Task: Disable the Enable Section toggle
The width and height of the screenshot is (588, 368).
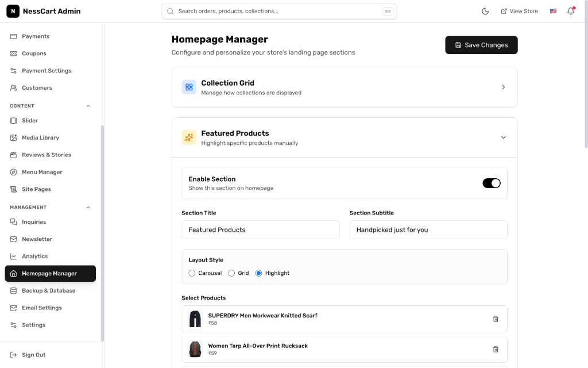Action: click(x=492, y=182)
